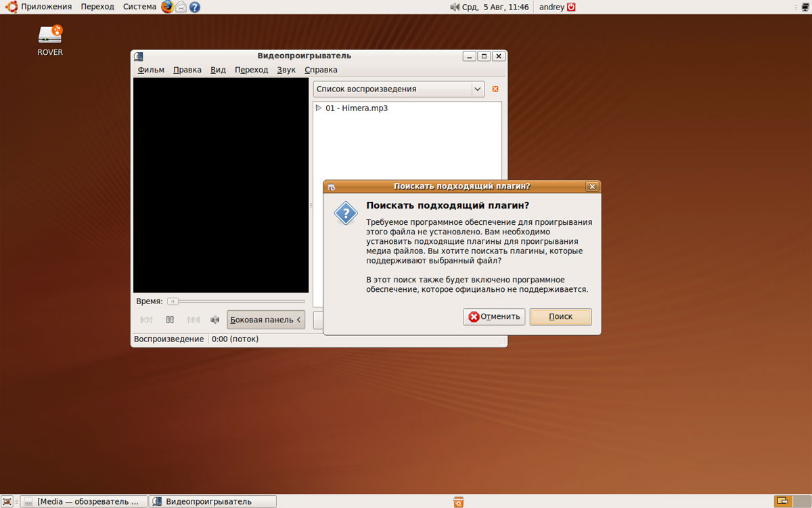812x508 pixels.
Task: Click the orange icon in bottom panel center
Action: pyautogui.click(x=458, y=502)
